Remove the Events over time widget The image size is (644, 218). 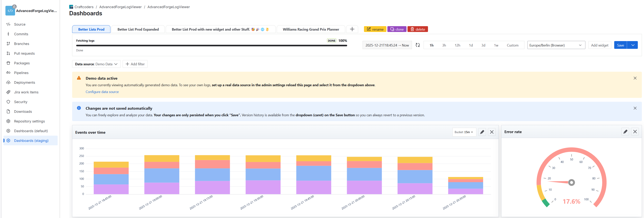click(491, 132)
